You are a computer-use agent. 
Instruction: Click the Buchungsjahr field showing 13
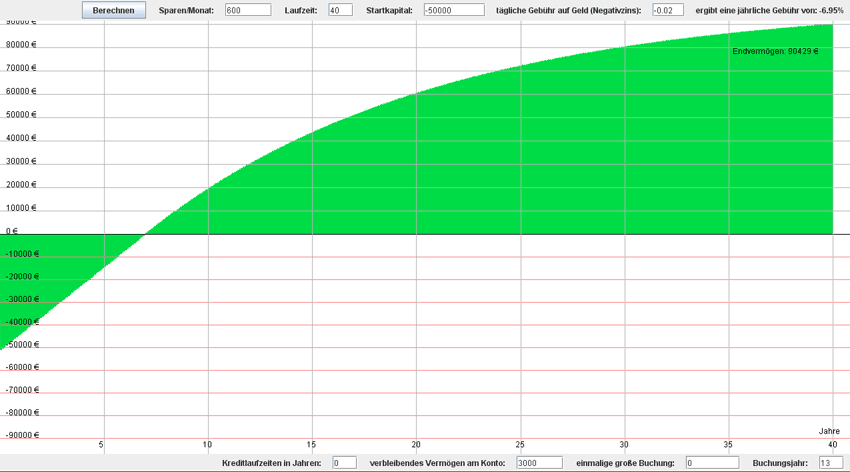pos(830,463)
